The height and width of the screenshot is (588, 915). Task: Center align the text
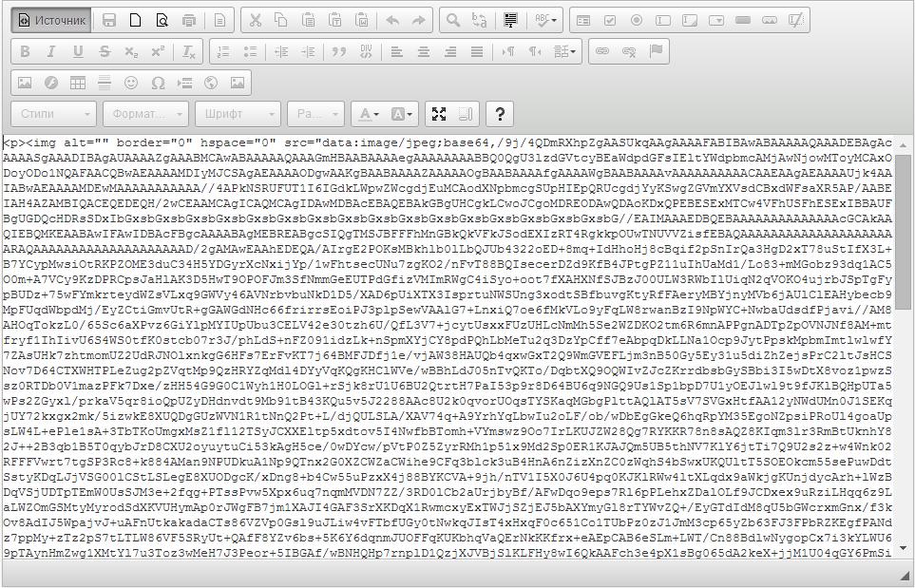[x=424, y=51]
